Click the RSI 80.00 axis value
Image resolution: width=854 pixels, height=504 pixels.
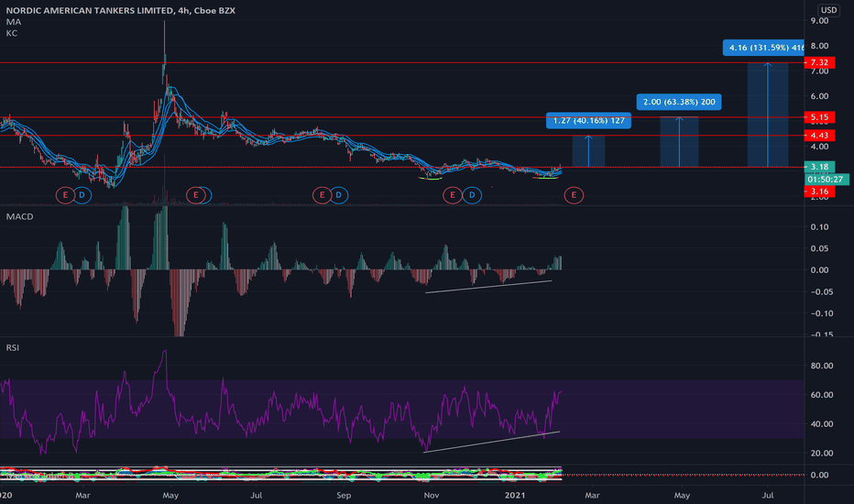coord(822,366)
